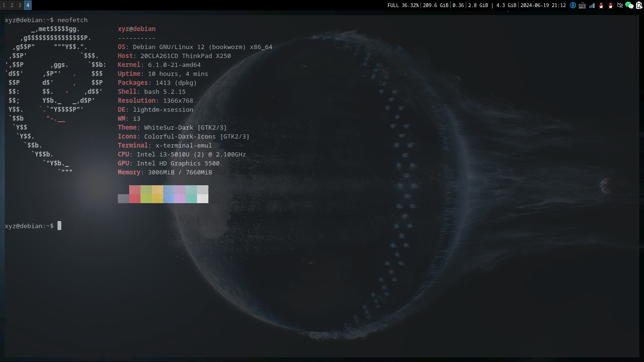Click the 'Host: 20CLA261CD ThinkPad X250' line
Image resolution: width=644 pixels, height=362 pixels.
click(x=174, y=56)
